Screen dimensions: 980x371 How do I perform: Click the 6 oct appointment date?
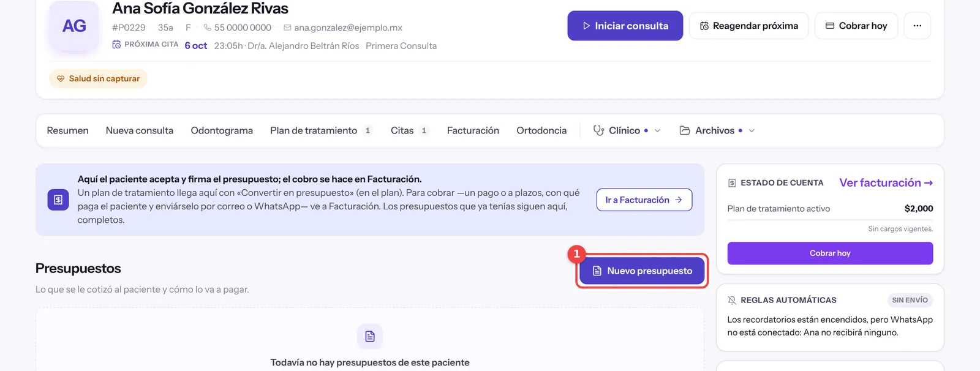pyautogui.click(x=196, y=46)
